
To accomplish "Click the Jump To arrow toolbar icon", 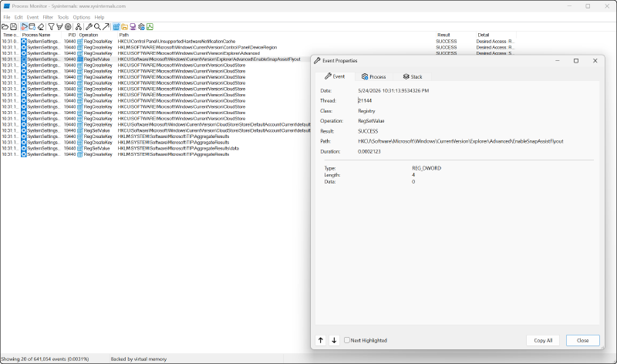I will coord(106,27).
